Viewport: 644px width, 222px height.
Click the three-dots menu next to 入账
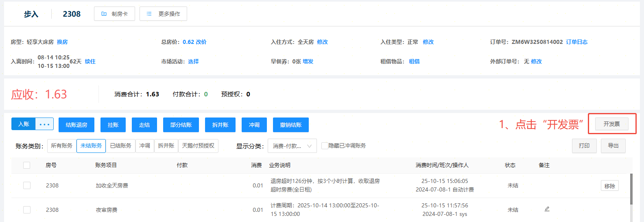tap(44, 124)
